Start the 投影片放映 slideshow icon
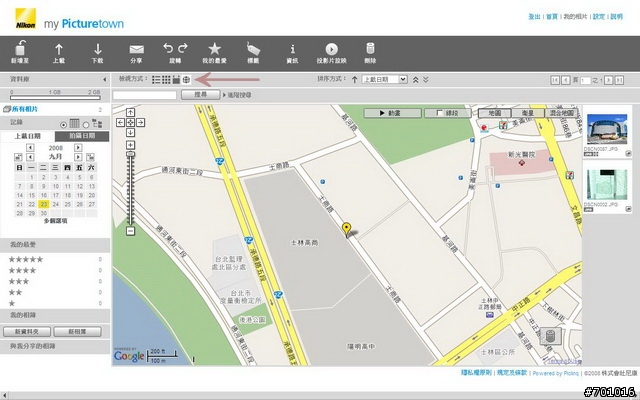The height and width of the screenshot is (400, 640). click(x=331, y=49)
